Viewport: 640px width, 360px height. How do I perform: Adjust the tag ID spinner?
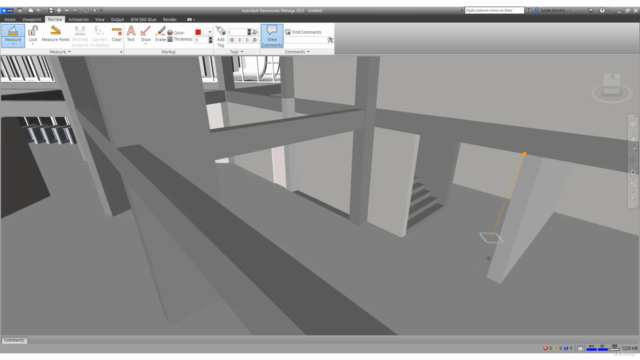pos(249,32)
